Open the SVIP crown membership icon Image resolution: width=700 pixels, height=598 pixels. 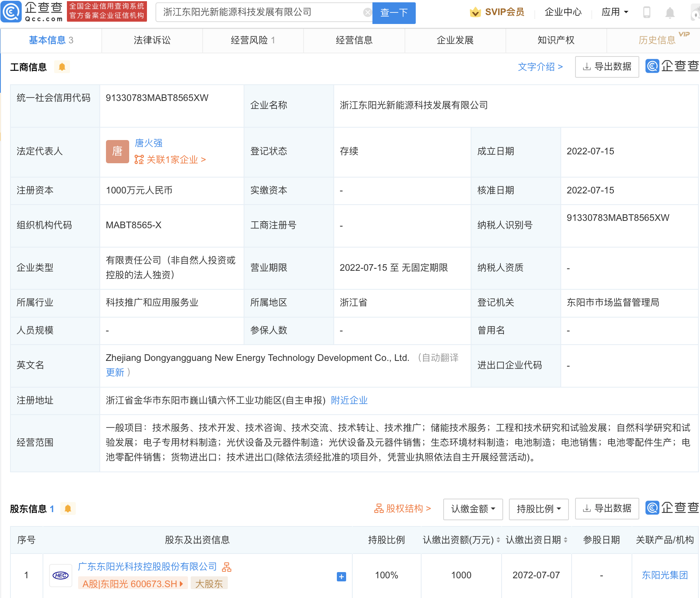click(x=475, y=12)
